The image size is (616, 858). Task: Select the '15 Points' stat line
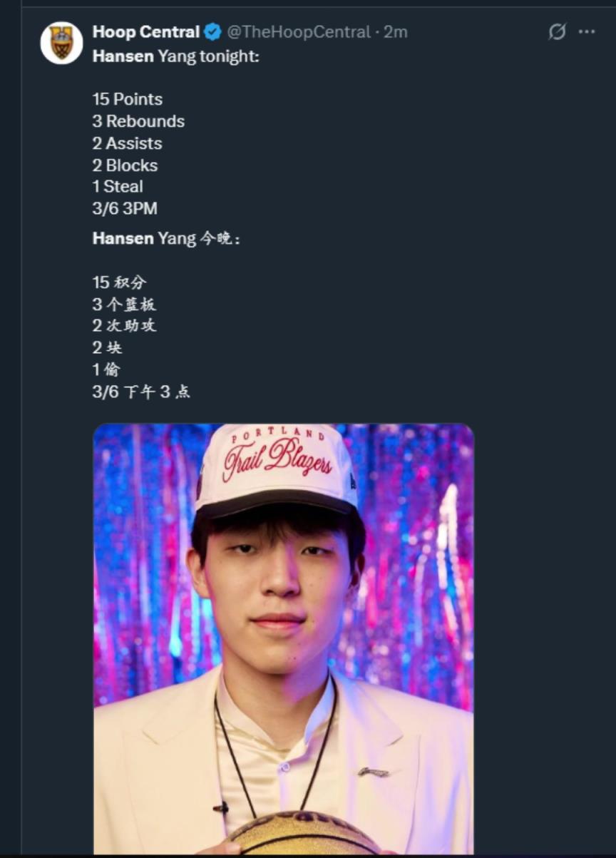126,99
